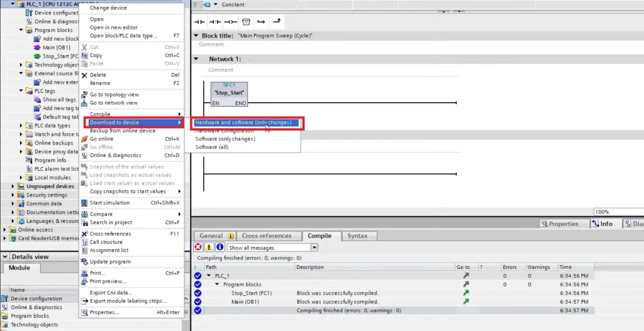The width and height of the screenshot is (644, 331).
Task: Insert a normally open contact
Action: [x=199, y=22]
